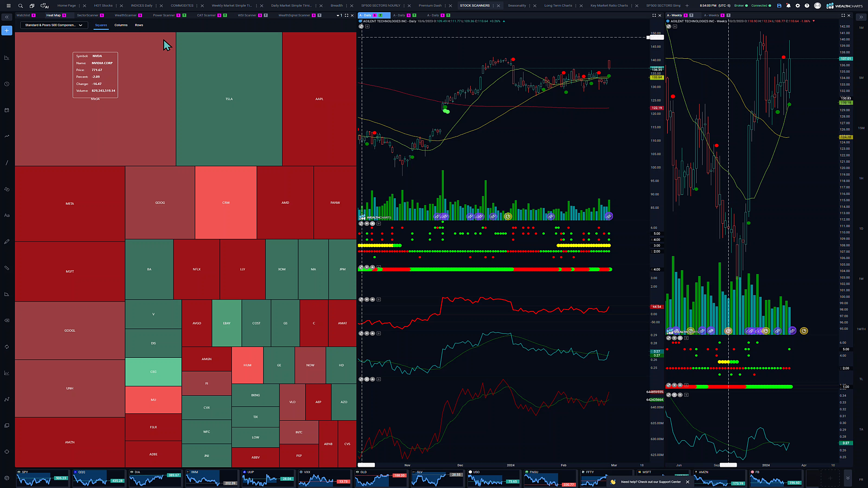868x488 pixels.
Task: Open INDICES Daily tab options menu
Action: [156, 6]
